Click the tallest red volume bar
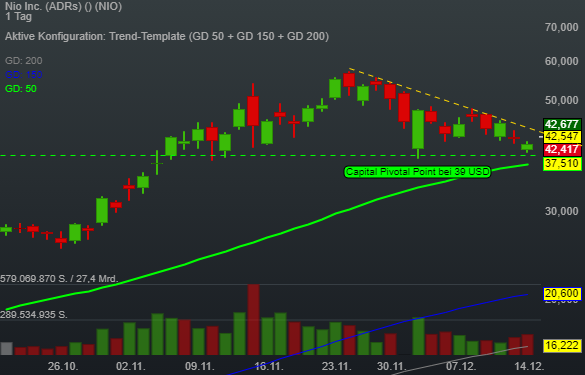 pyautogui.click(x=253, y=319)
